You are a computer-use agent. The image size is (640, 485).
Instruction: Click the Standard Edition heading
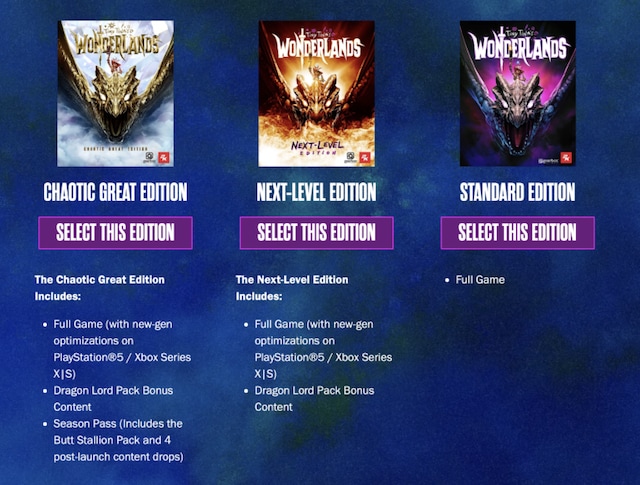pos(518,192)
